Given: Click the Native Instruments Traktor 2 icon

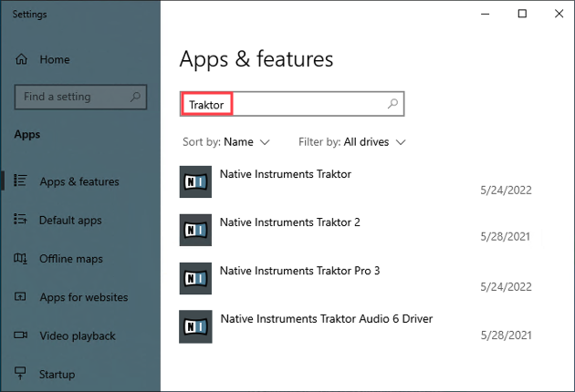Looking at the screenshot, I should click(x=195, y=230).
